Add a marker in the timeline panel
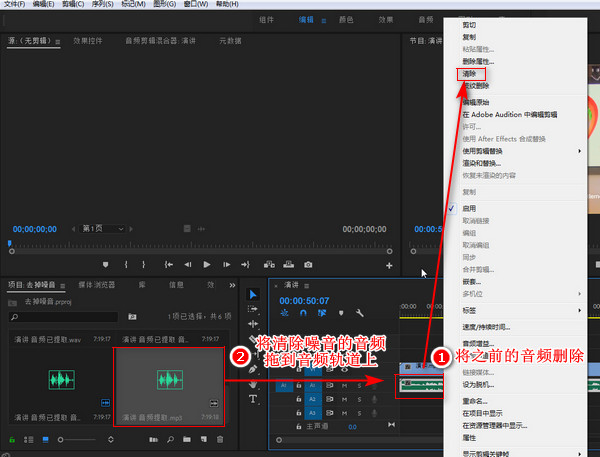 [x=341, y=313]
